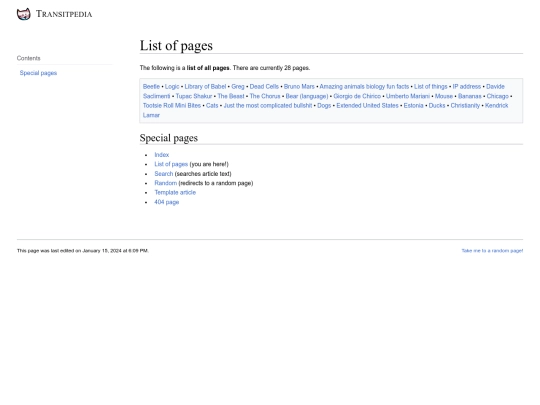Click the Transitpedia cat logo icon

point(24,14)
